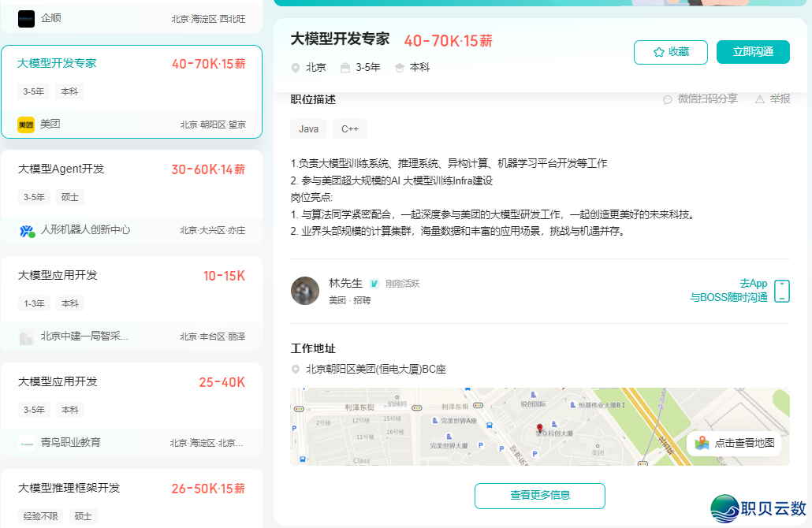Click the company name 企顺
The image size is (812, 528).
pyautogui.click(x=50, y=18)
